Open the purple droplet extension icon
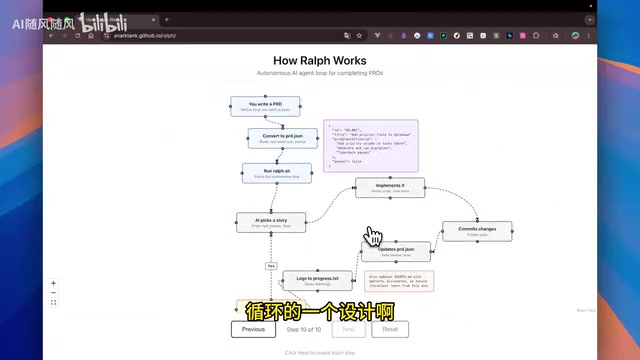The width and height of the screenshot is (640, 360). tap(404, 36)
